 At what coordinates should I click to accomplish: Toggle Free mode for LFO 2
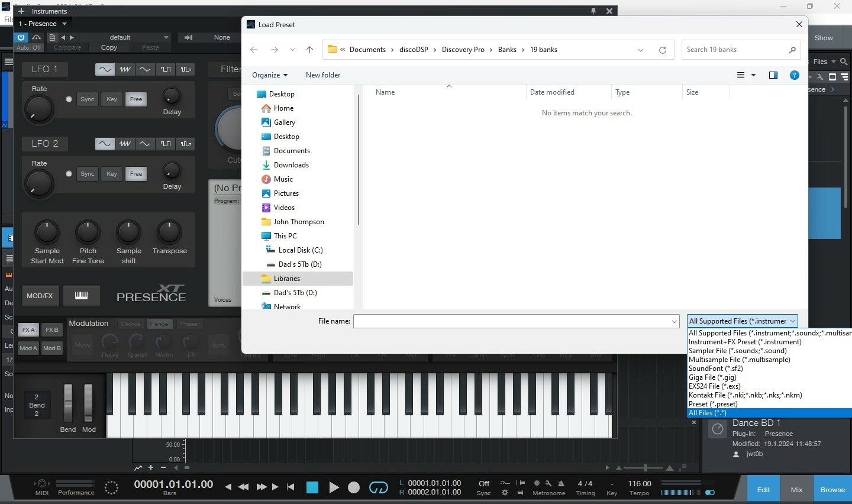136,174
